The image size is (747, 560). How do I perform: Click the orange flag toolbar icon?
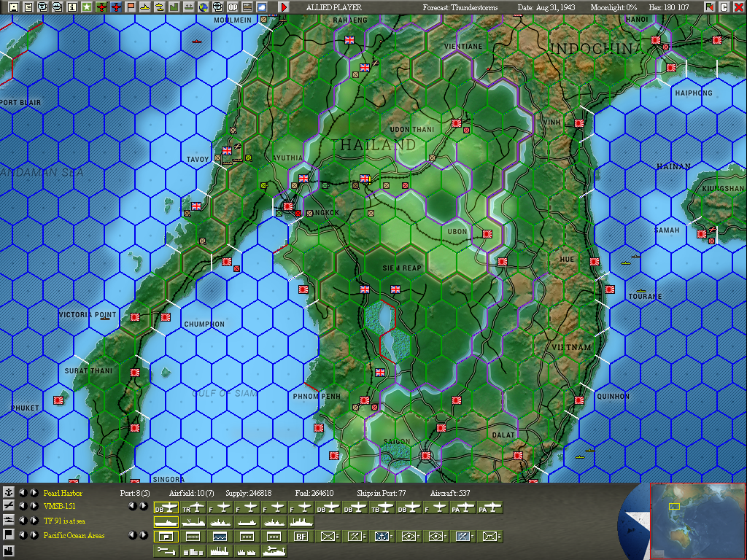tap(131, 7)
